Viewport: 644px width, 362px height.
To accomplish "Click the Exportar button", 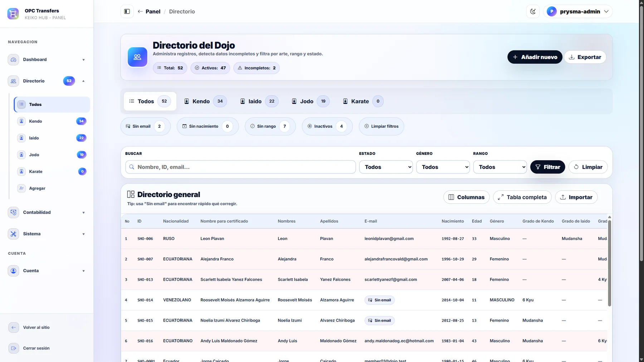I will pos(585,57).
